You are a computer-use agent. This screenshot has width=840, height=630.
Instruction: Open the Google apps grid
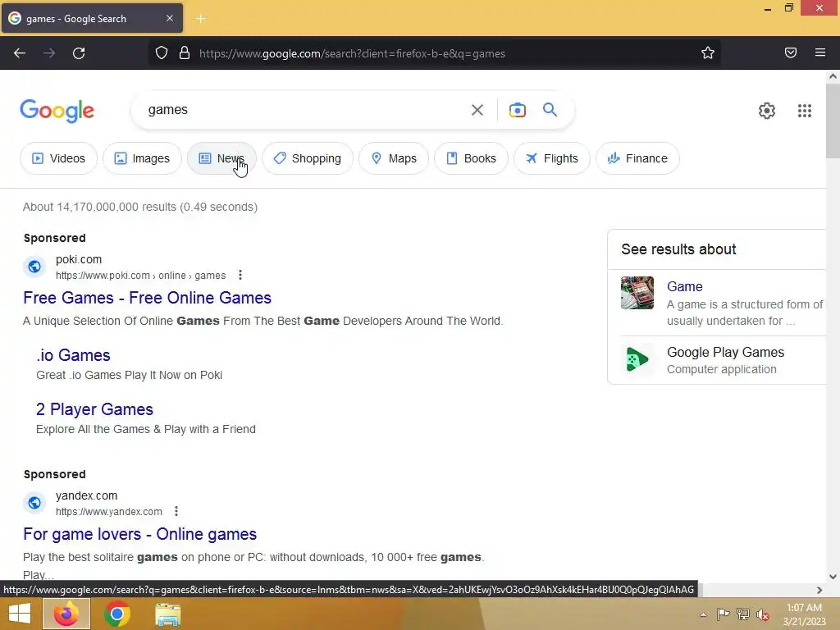coord(804,111)
